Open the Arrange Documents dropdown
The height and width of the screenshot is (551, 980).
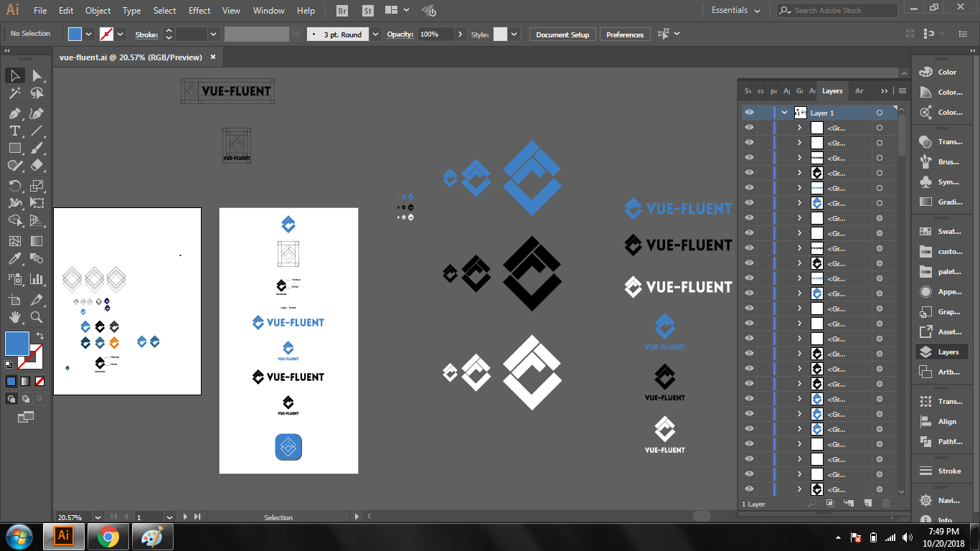(x=397, y=11)
